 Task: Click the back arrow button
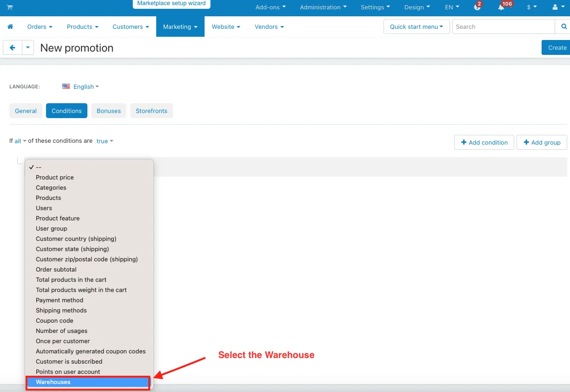point(13,48)
